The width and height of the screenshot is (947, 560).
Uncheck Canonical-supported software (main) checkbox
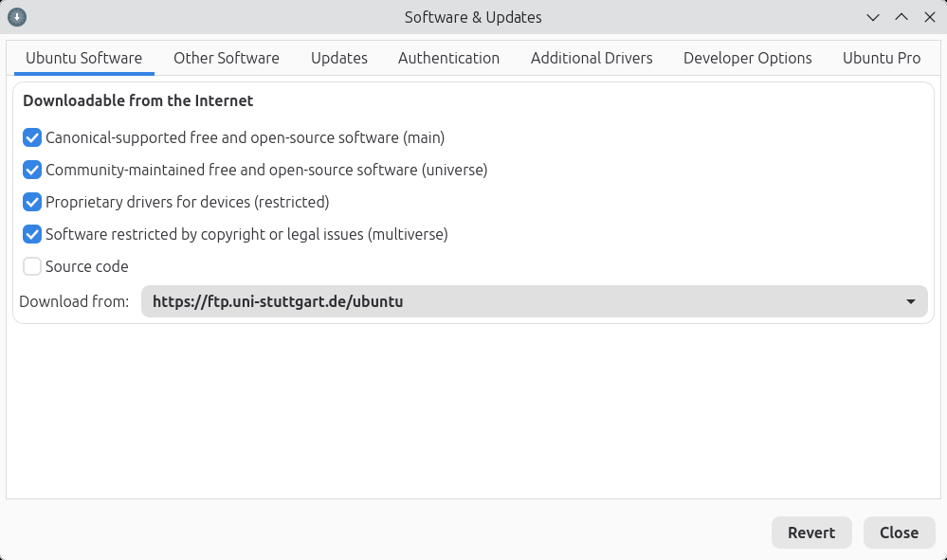point(32,137)
